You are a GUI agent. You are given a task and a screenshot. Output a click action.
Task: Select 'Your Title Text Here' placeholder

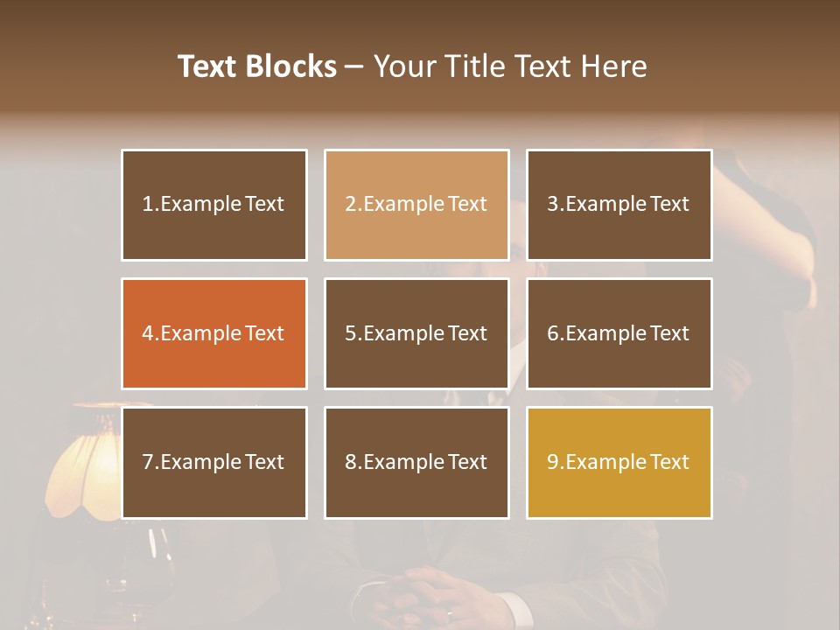tap(510, 66)
